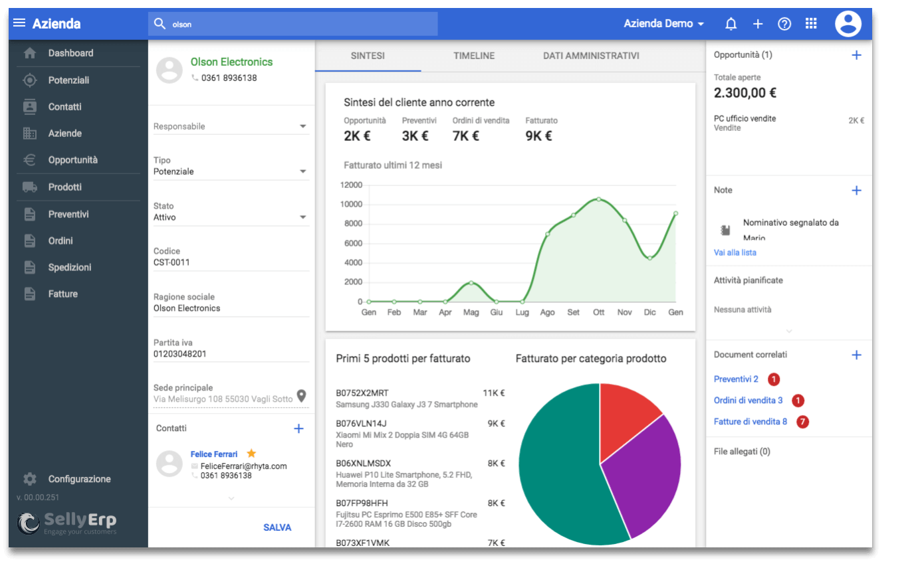Click the FeliceFerrari@rhyta.com email
The image size is (924, 562).
(243, 466)
